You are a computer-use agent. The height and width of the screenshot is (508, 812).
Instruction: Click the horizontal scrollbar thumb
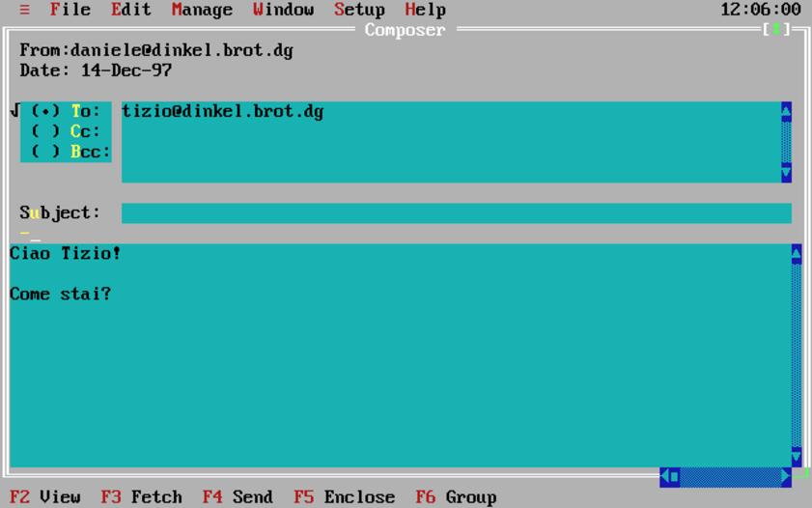pyautogui.click(x=674, y=476)
